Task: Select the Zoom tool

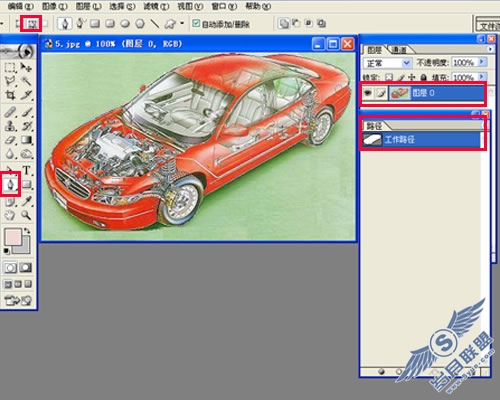Action: point(26,215)
